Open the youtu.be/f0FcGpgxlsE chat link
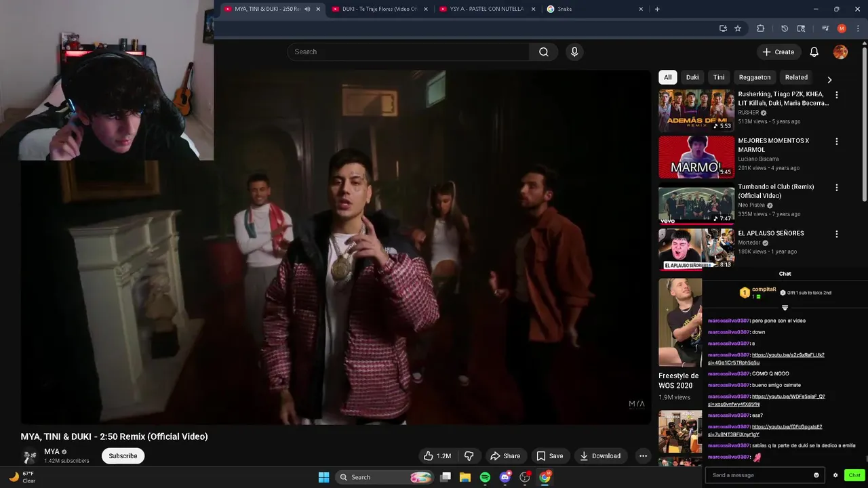The height and width of the screenshot is (488, 868). [x=765, y=430]
